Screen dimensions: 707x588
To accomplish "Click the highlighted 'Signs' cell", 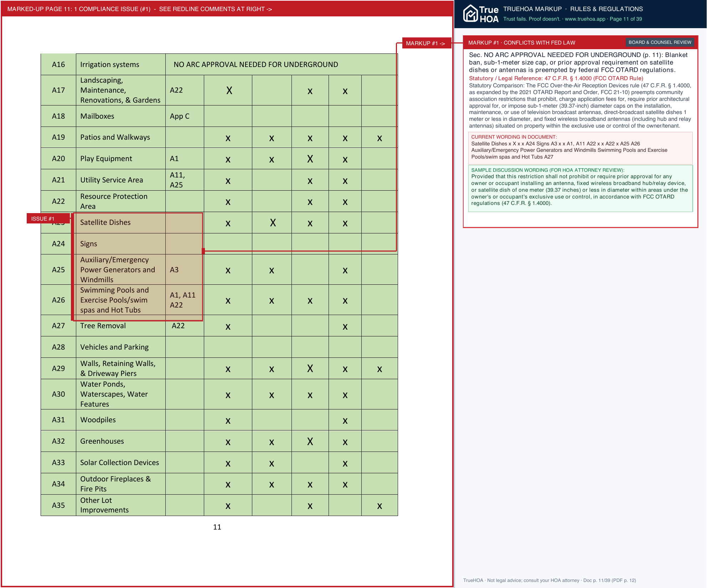I will click(121, 244).
